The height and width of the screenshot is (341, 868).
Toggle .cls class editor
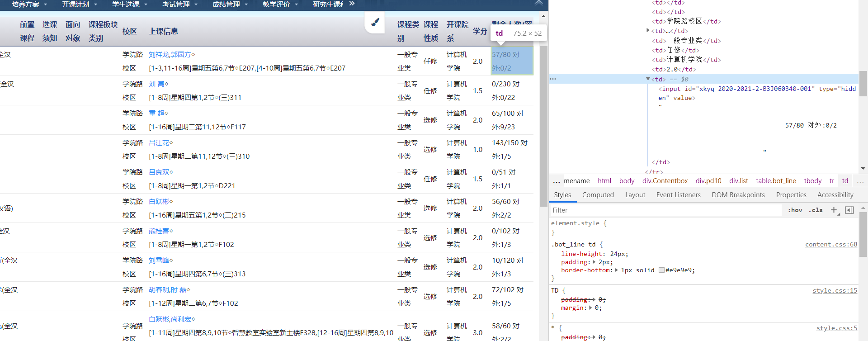coord(816,210)
